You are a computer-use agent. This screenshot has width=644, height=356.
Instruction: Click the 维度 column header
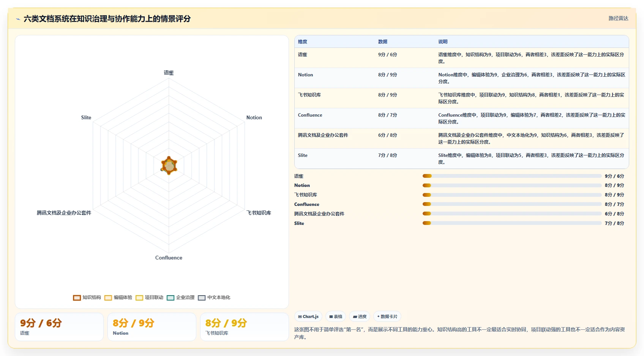(303, 42)
